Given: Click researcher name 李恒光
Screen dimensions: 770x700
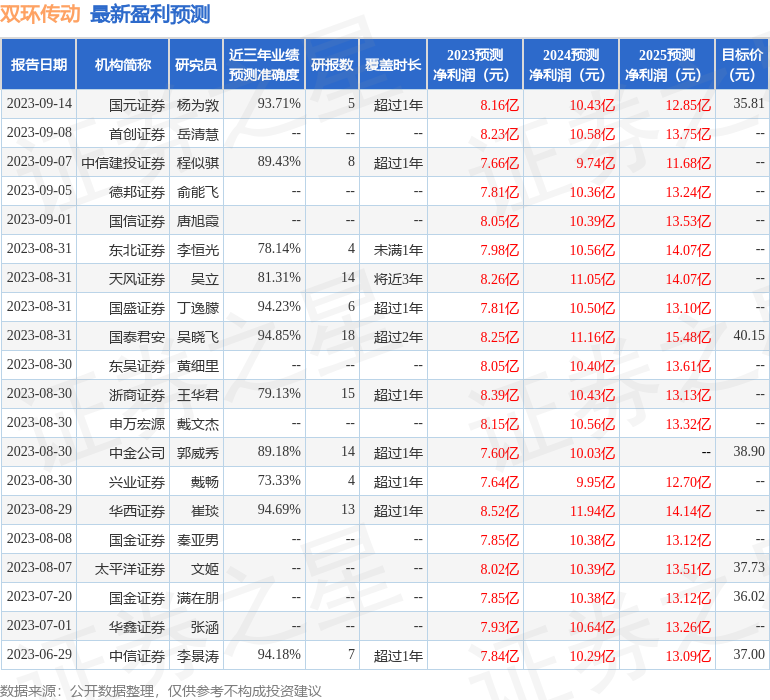Looking at the screenshot, I should point(197,250).
